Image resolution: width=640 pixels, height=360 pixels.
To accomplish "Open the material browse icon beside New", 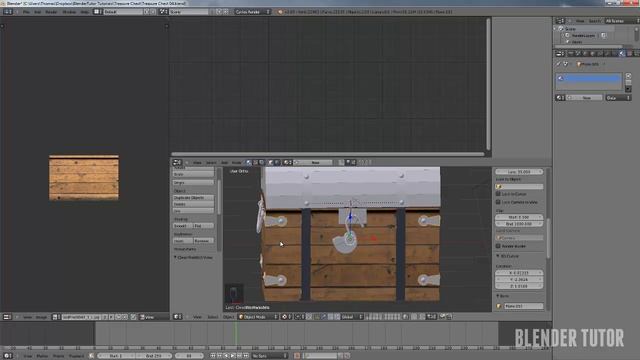I will [x=560, y=98].
